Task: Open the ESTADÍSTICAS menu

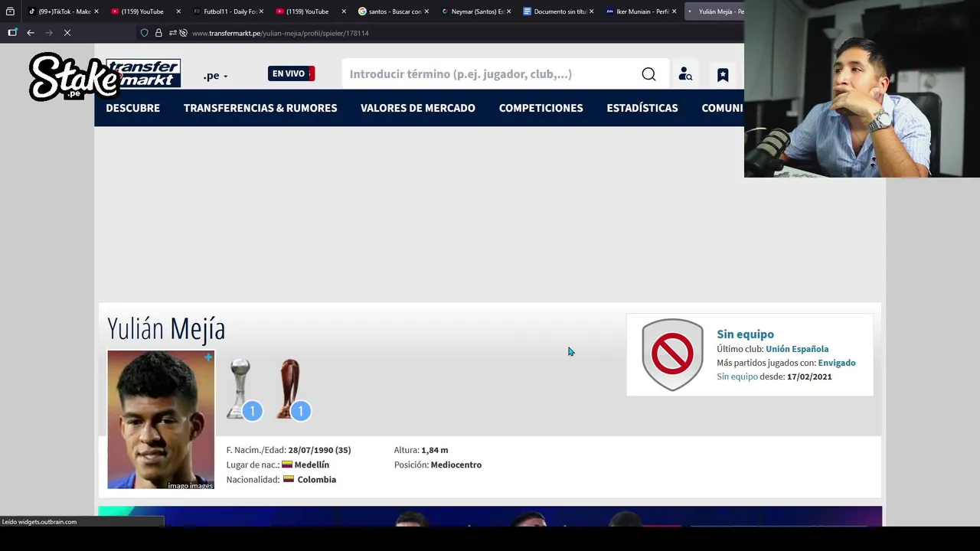Action: 642,108
